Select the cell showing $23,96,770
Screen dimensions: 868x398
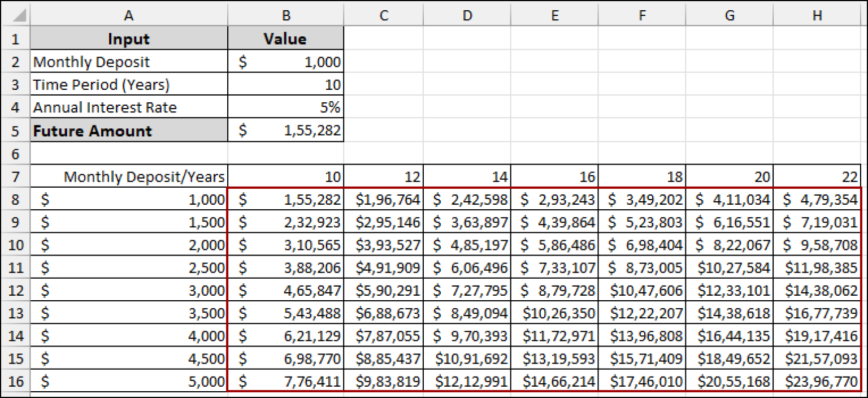coord(817,381)
